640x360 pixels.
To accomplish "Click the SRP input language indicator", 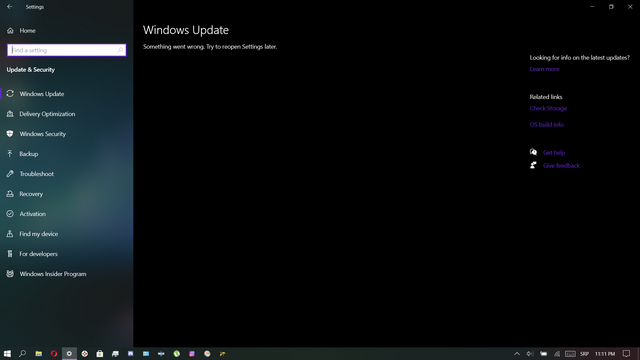I will (x=584, y=354).
